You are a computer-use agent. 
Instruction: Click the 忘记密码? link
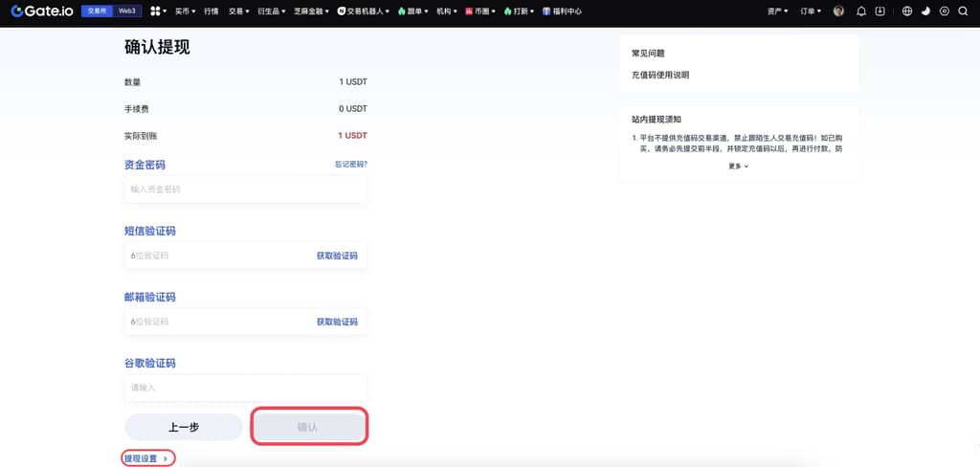click(350, 165)
